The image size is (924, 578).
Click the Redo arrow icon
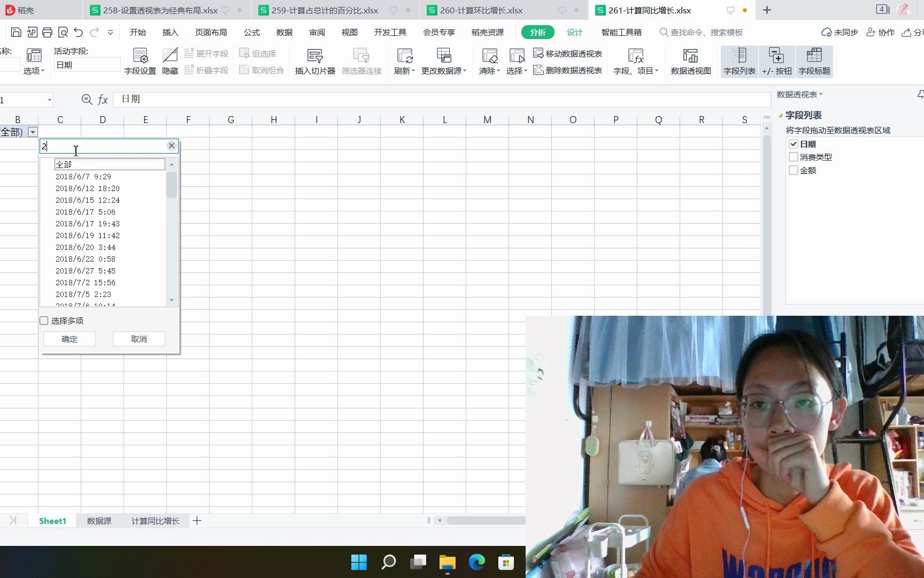click(x=95, y=32)
